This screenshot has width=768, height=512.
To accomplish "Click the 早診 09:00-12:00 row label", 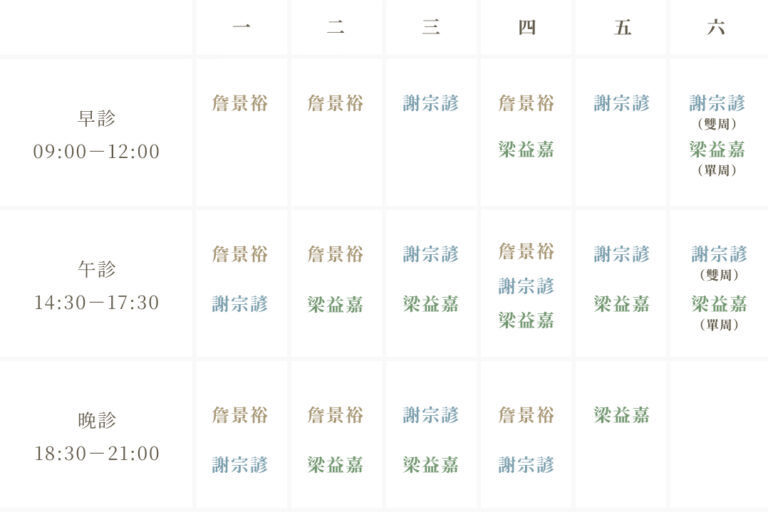I will 96,135.
